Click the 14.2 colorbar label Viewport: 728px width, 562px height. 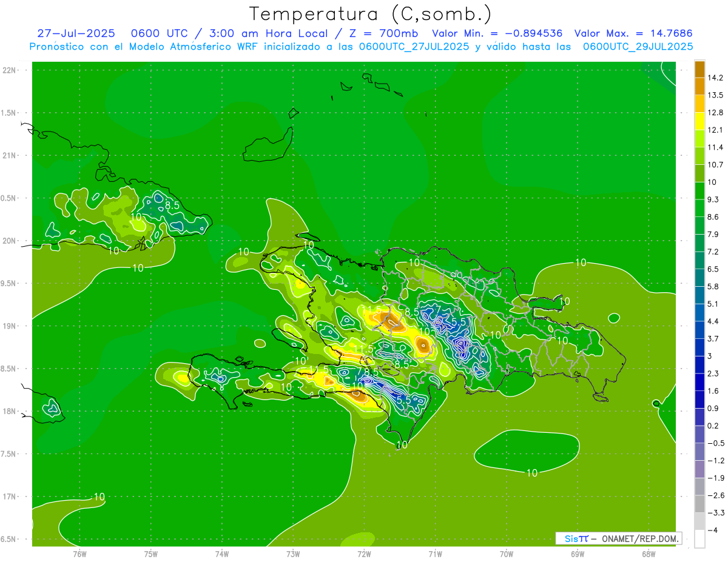tap(715, 78)
